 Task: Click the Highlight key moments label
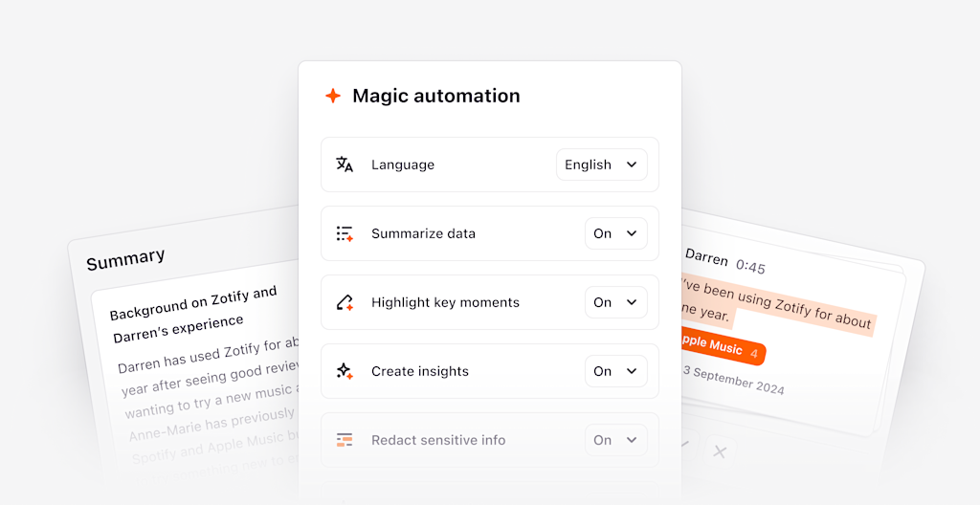tap(445, 302)
